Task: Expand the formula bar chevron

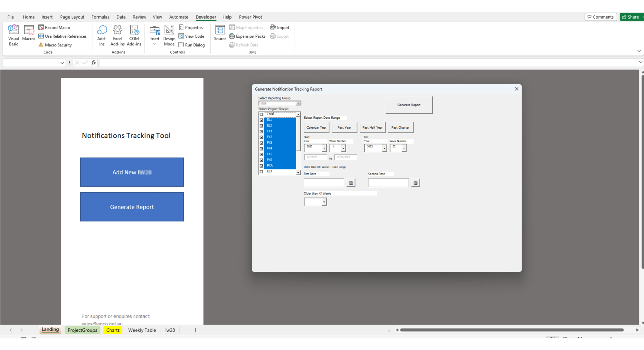Action: [x=640, y=62]
